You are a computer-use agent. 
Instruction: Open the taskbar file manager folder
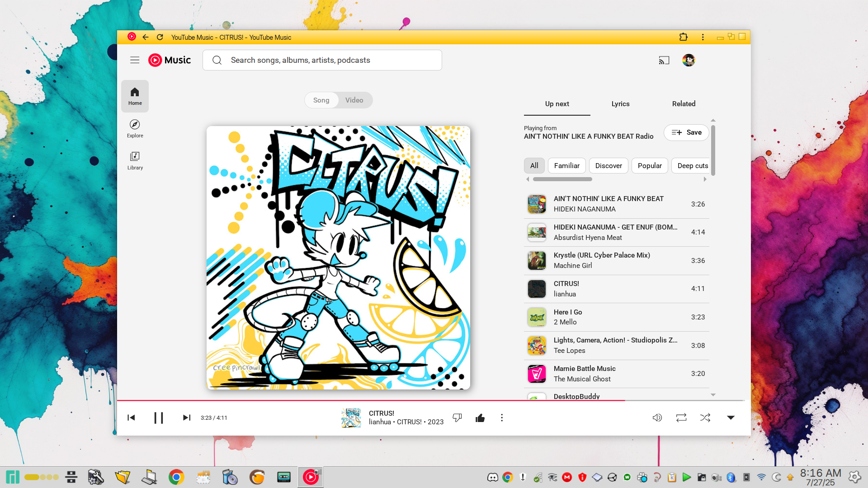pyautogui.click(x=123, y=477)
